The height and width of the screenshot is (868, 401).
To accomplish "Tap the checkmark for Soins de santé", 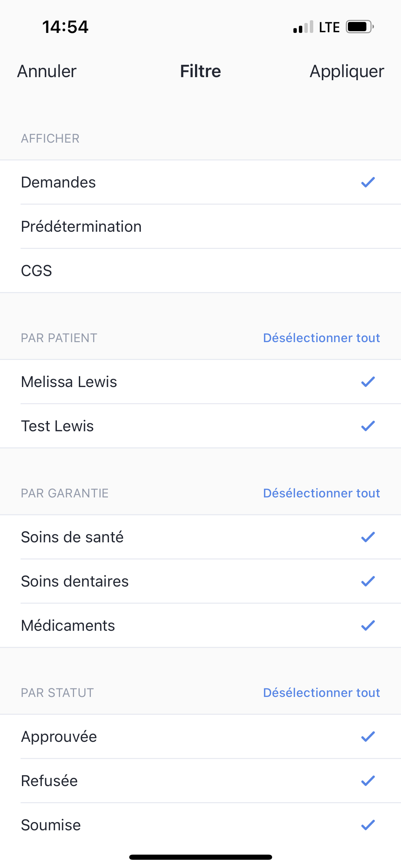I will 368,537.
